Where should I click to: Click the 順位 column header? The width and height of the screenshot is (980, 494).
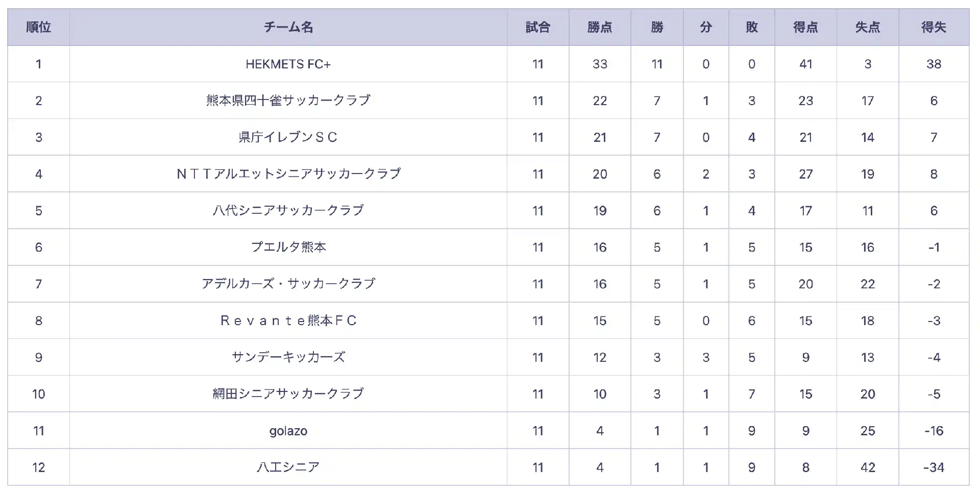(x=39, y=27)
